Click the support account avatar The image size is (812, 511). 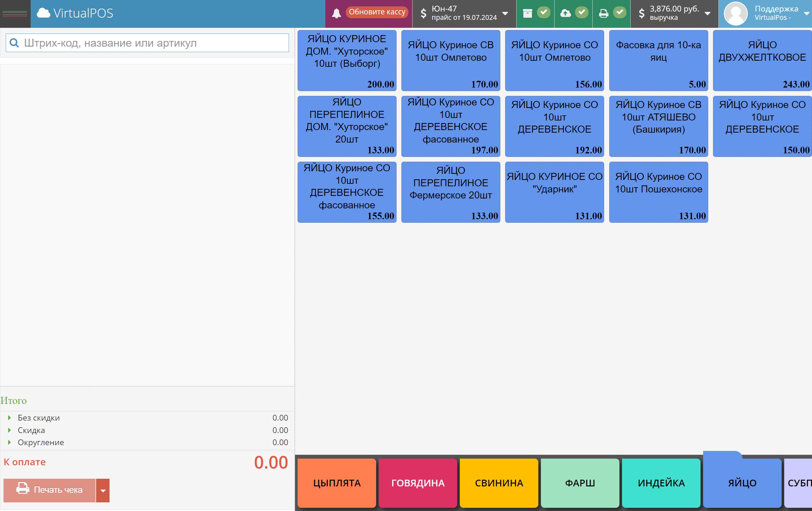coord(736,13)
